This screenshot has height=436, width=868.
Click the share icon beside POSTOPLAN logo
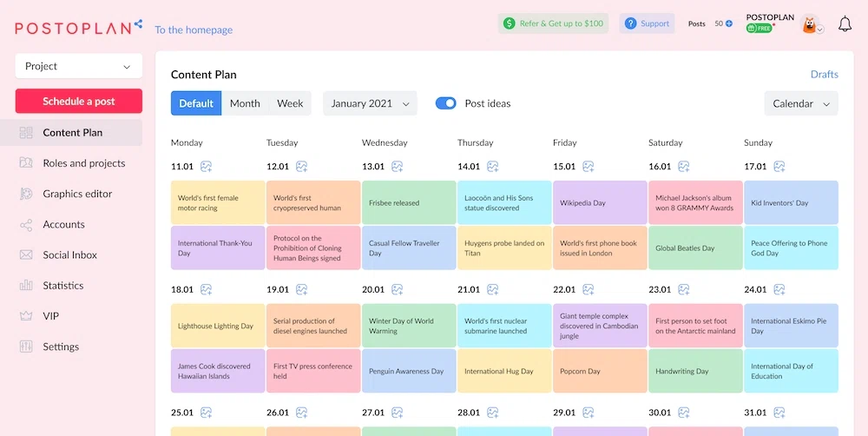[139, 25]
